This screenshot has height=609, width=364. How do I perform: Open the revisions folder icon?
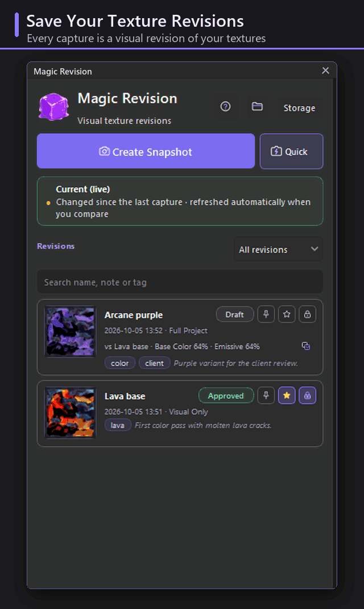tap(257, 107)
